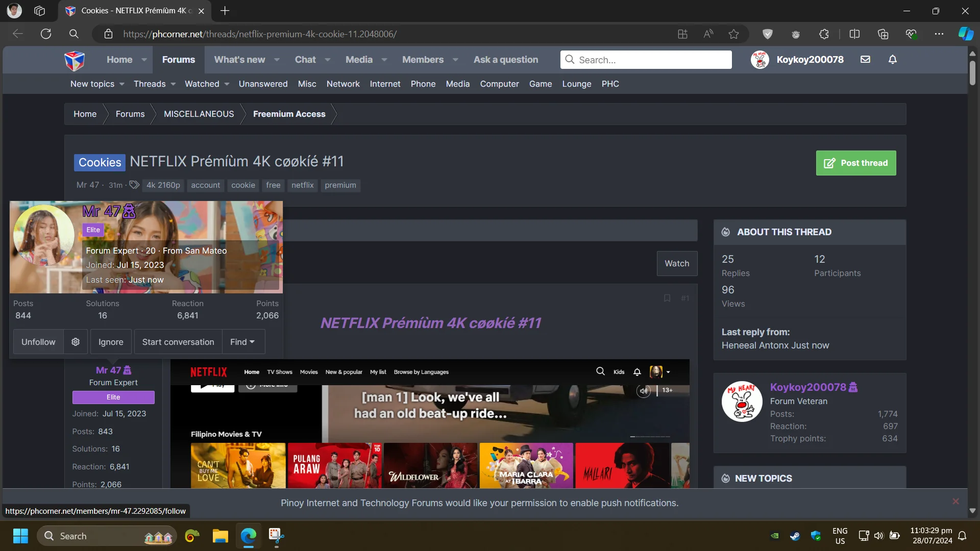This screenshot has height=551, width=980.
Task: Open the tracking prevention shield icon
Action: point(767,34)
